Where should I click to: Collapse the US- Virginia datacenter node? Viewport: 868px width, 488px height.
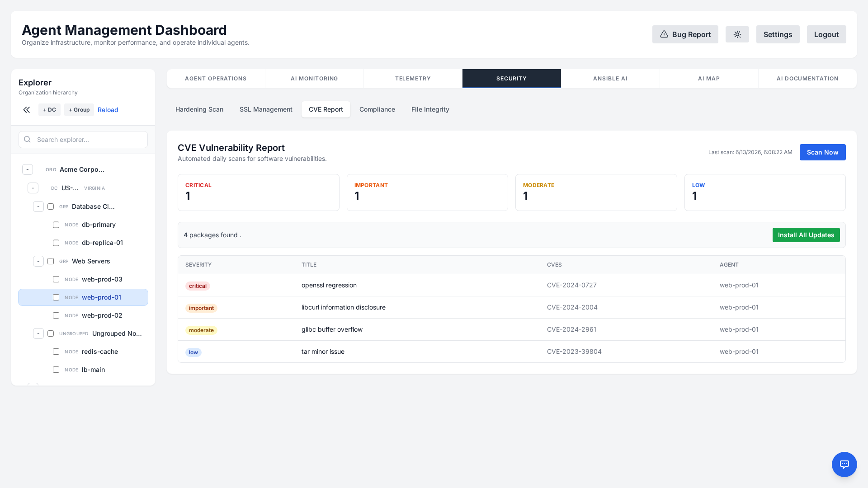33,188
